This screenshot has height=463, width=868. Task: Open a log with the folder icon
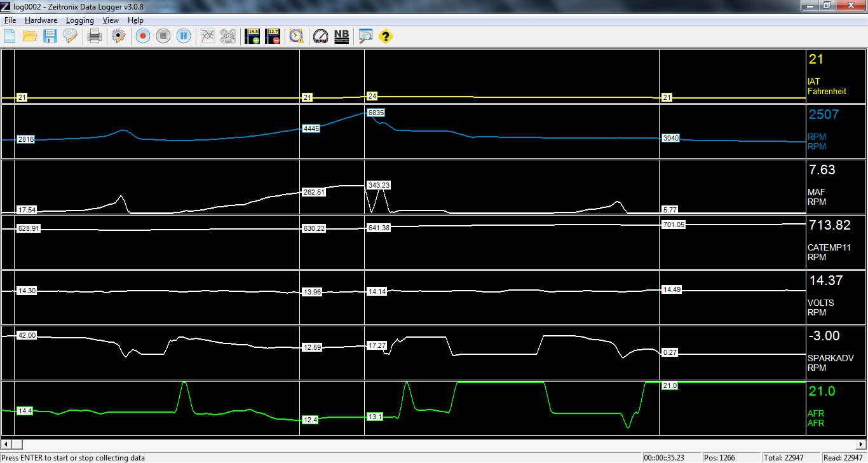tap(29, 36)
